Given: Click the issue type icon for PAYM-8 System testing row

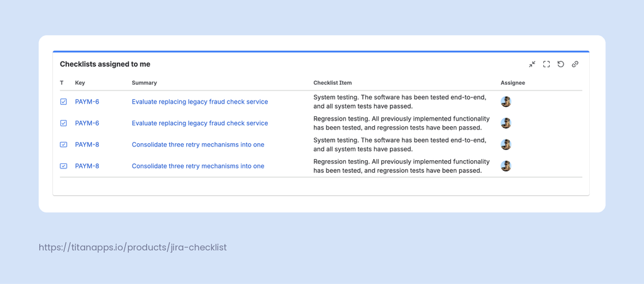Looking at the screenshot, I should point(64,145).
